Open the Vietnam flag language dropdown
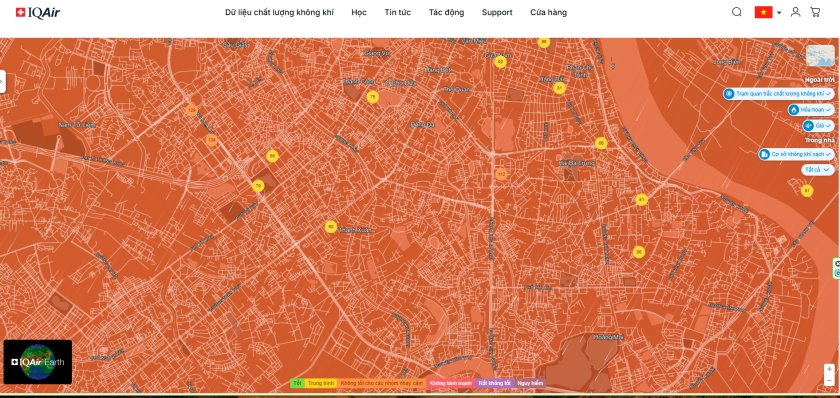This screenshot has height=398, width=840. 768,12
